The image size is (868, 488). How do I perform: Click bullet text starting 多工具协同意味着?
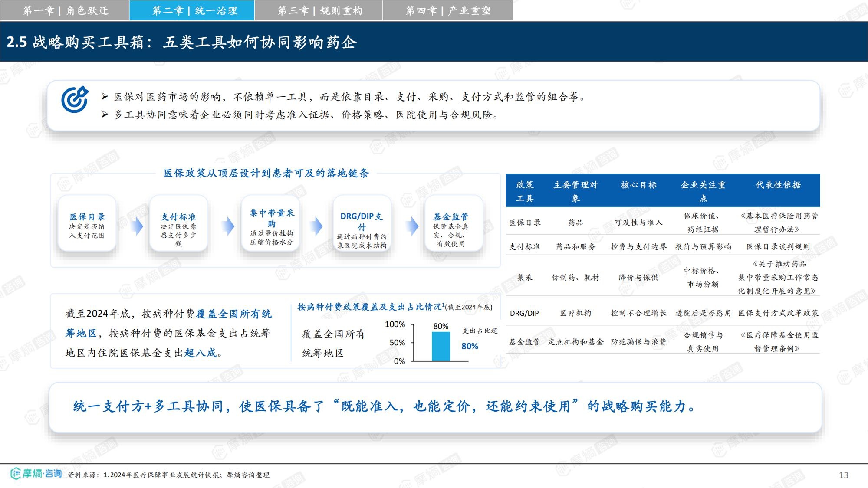306,115
